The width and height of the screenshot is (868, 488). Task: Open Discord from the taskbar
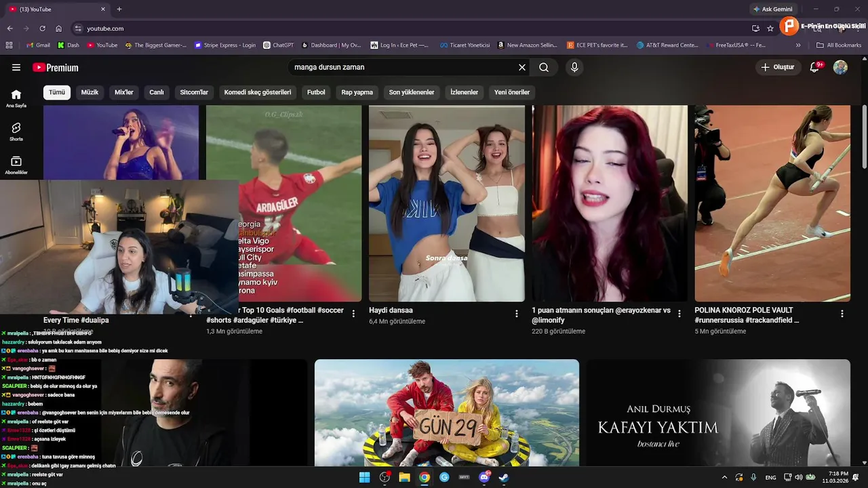pos(484,477)
